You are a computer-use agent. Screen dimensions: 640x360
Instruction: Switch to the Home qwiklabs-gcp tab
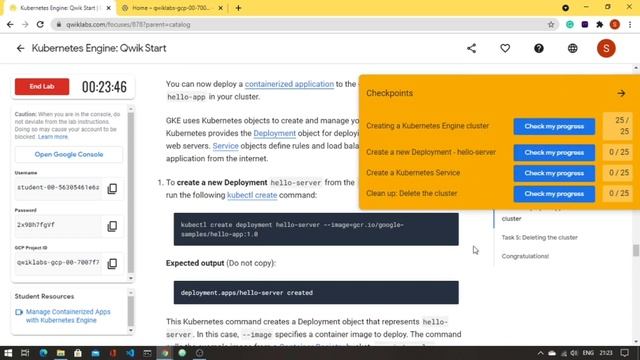point(171,8)
